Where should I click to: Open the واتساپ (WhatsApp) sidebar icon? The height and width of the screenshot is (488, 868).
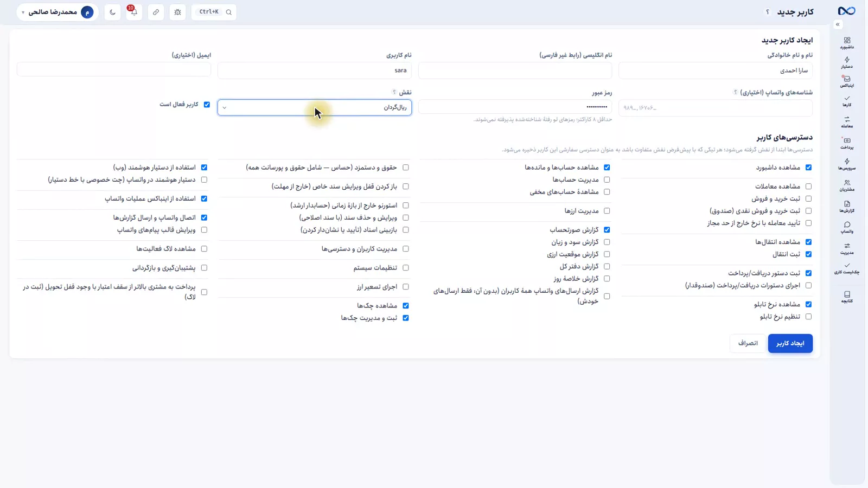point(847,227)
